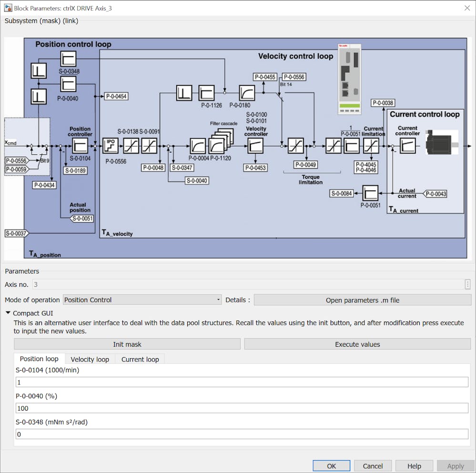The height and width of the screenshot is (473, 476).
Task: Open the Mode of operation dropdown
Action: [x=142, y=300]
